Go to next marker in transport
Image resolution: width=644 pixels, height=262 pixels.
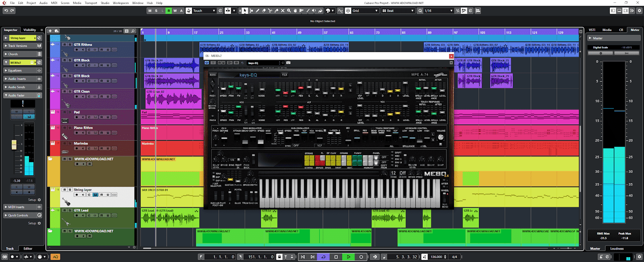click(312, 257)
